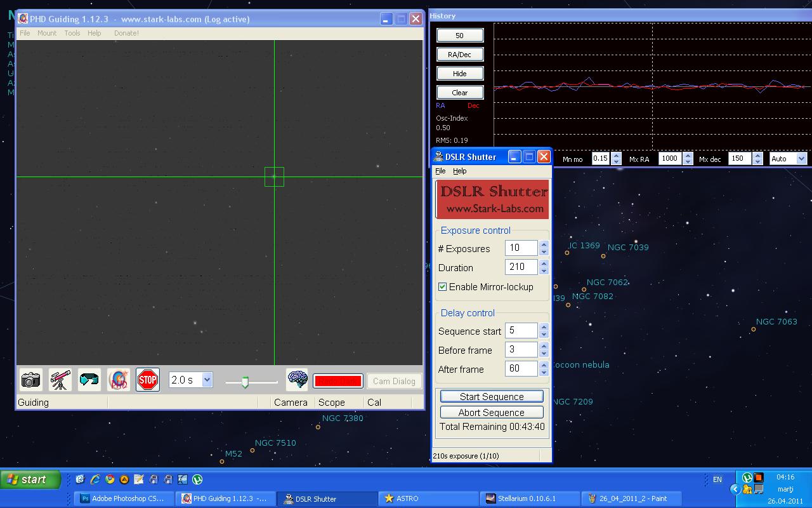Click the guide star box at crosshair center
This screenshot has height=508, width=812.
pyautogui.click(x=274, y=177)
